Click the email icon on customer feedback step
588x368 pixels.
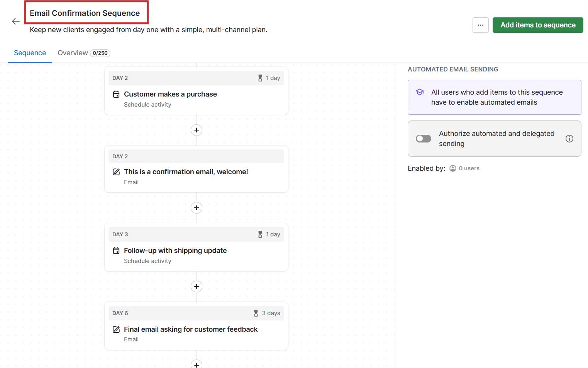[116, 329]
